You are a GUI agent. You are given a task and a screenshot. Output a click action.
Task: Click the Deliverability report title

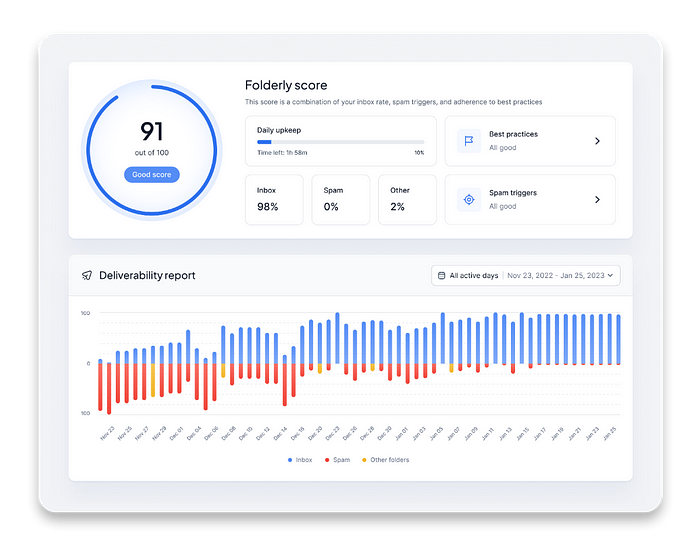tap(147, 275)
